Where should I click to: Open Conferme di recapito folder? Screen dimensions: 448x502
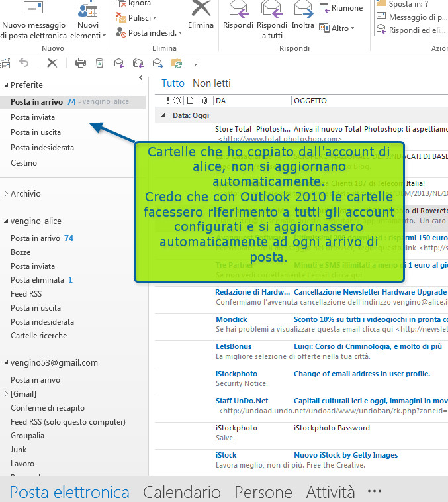tap(48, 408)
